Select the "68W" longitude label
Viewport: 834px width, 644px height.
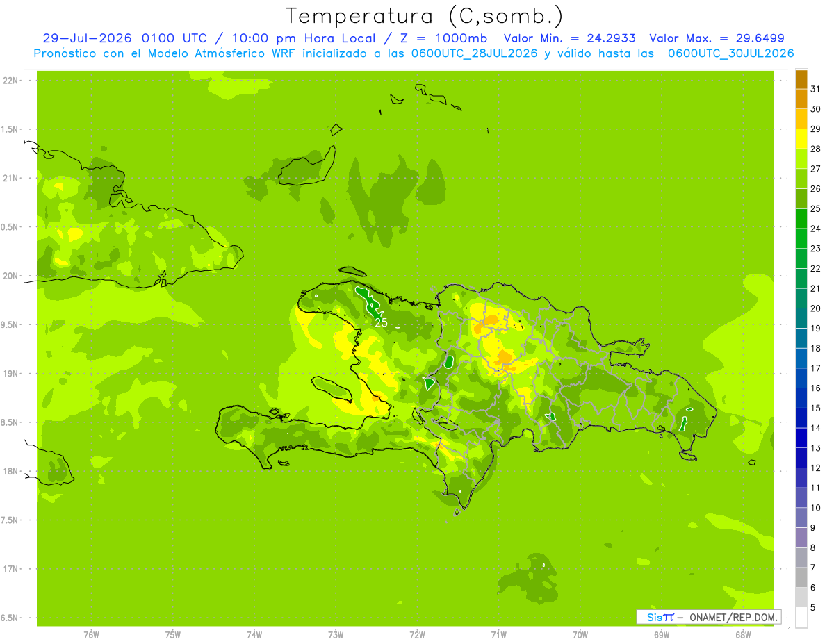tap(742, 635)
